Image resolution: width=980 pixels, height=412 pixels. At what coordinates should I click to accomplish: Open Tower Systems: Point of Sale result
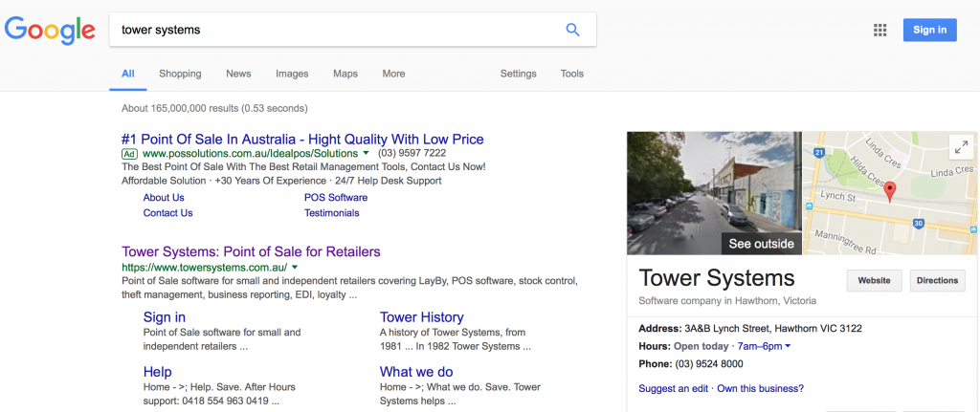point(251,251)
